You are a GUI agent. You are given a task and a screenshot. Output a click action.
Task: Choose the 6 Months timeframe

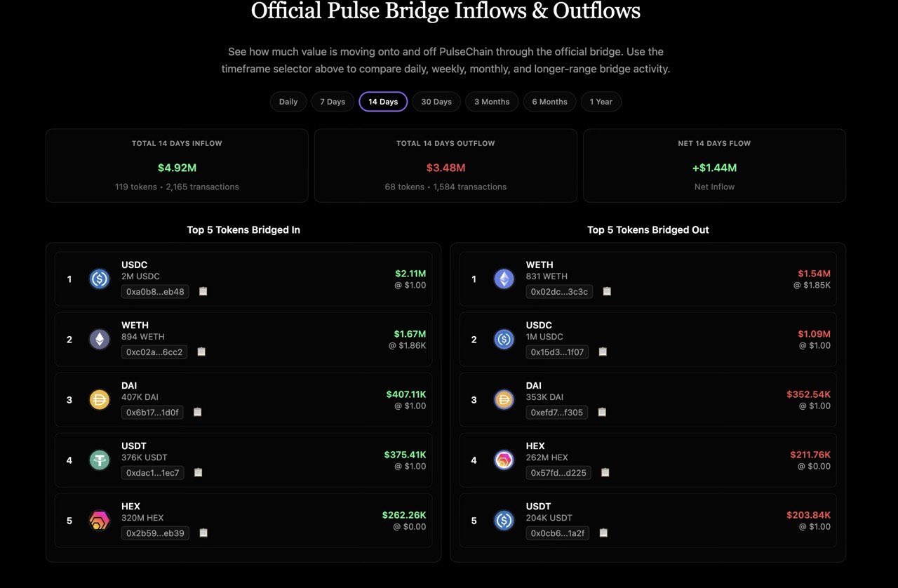pyautogui.click(x=549, y=102)
